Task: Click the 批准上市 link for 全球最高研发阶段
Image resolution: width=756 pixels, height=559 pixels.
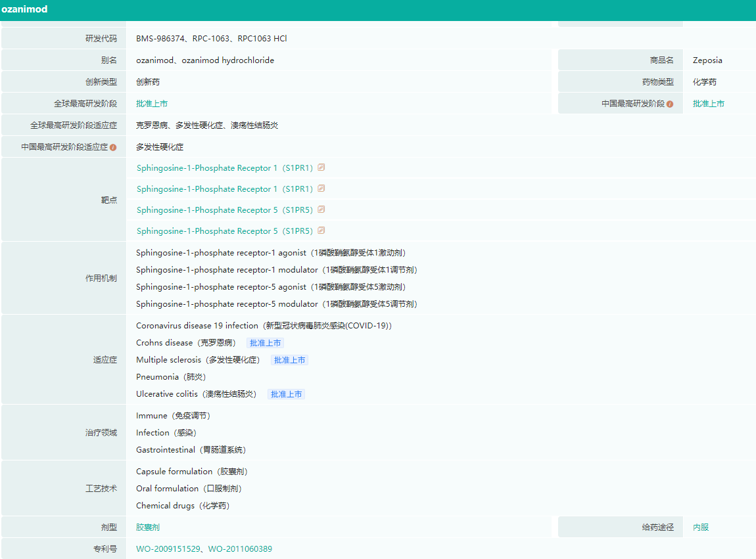Action: (152, 104)
